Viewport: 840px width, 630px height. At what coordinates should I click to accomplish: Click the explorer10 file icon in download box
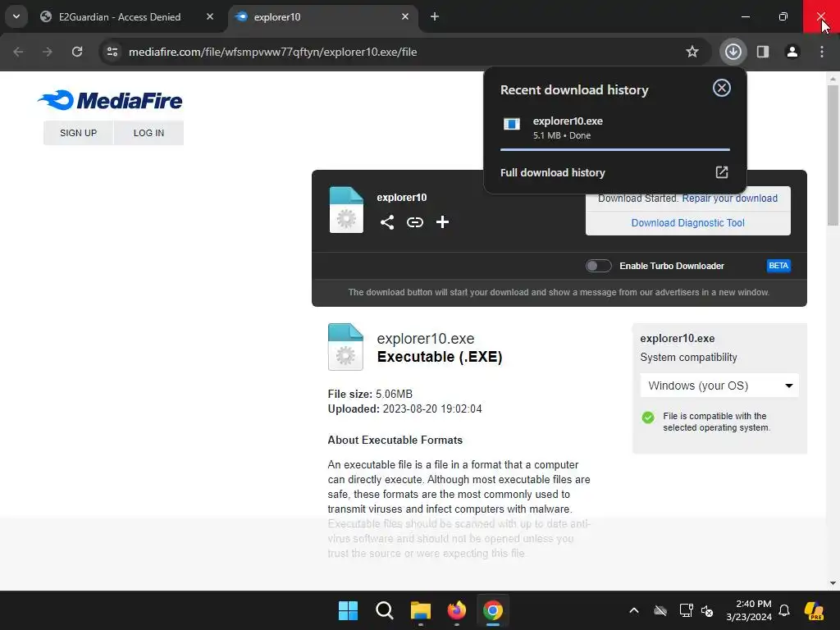346,210
